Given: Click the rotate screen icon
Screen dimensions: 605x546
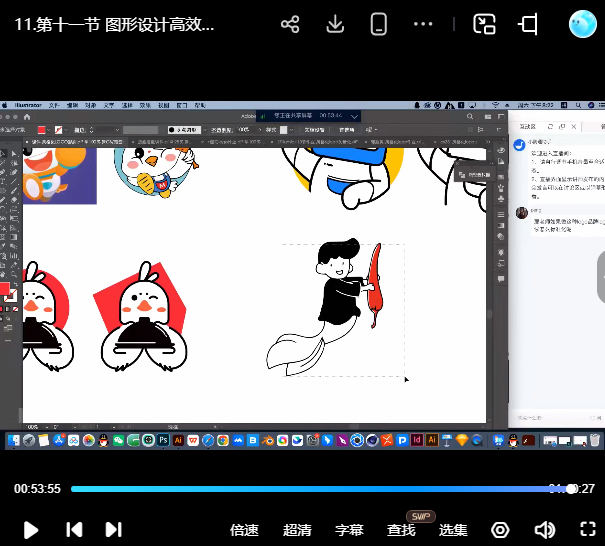Looking at the screenshot, I should [x=529, y=24].
